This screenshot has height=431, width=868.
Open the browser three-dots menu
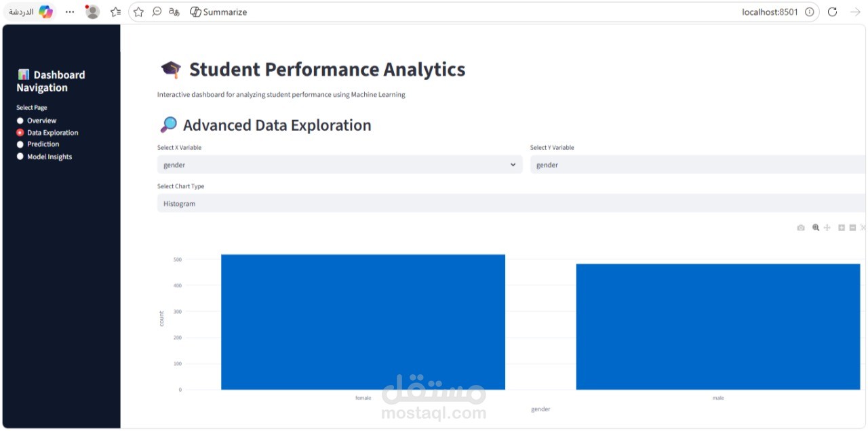pos(70,12)
